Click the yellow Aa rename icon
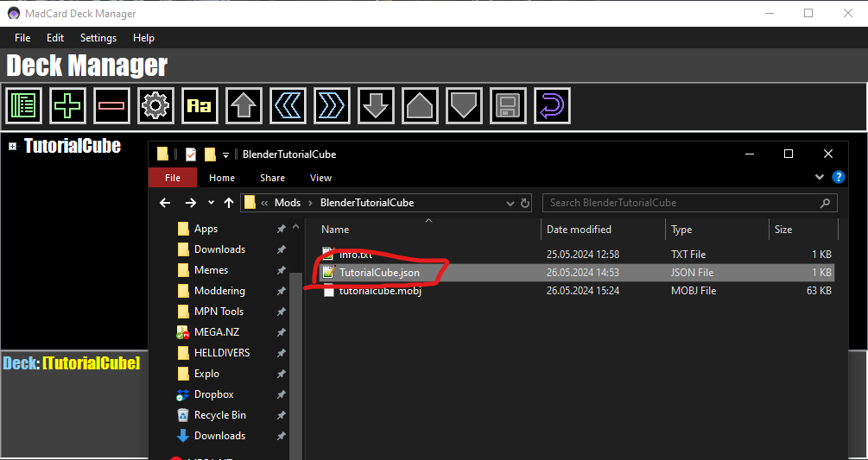The height and width of the screenshot is (460, 868). tap(200, 105)
